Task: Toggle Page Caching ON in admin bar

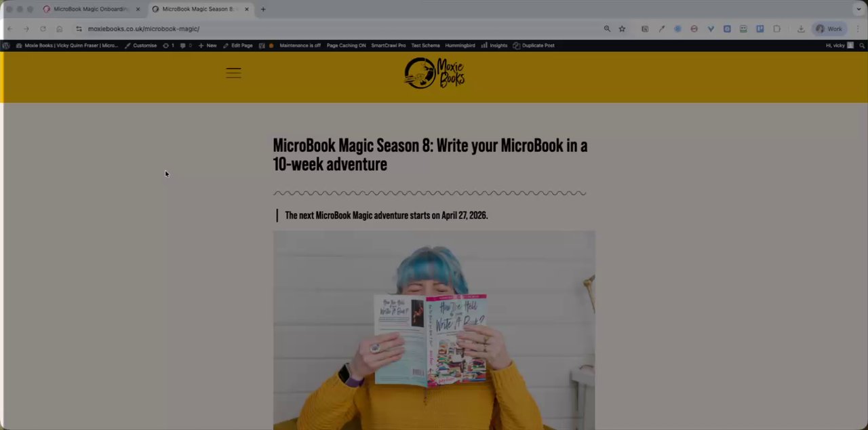Action: click(x=346, y=45)
